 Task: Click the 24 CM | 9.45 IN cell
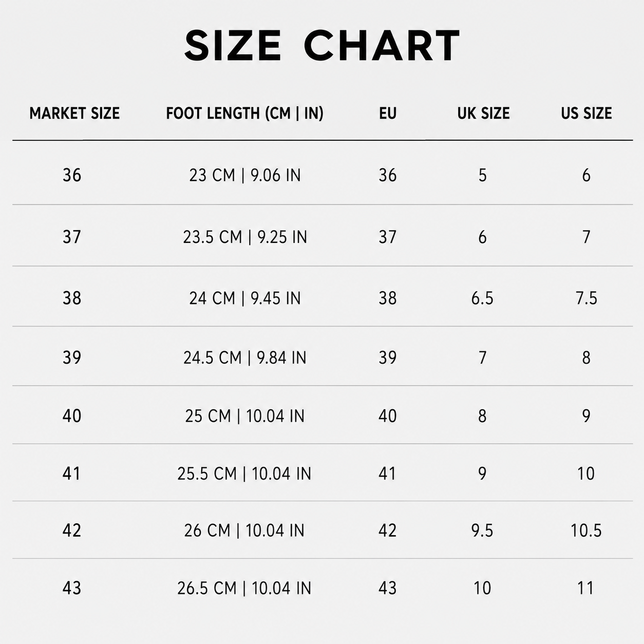tap(245, 298)
